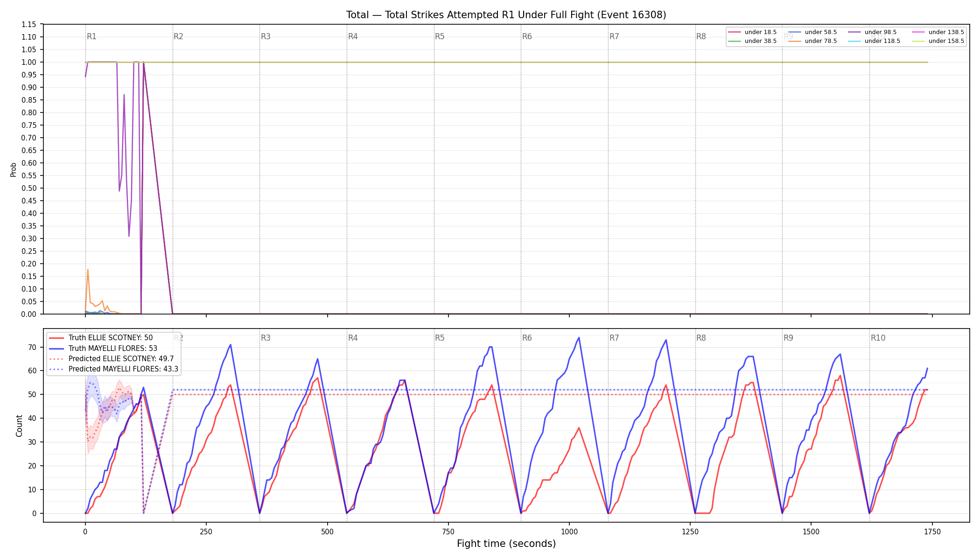
Task: Click the 70 tick on the Count axis
Action: coord(32,347)
